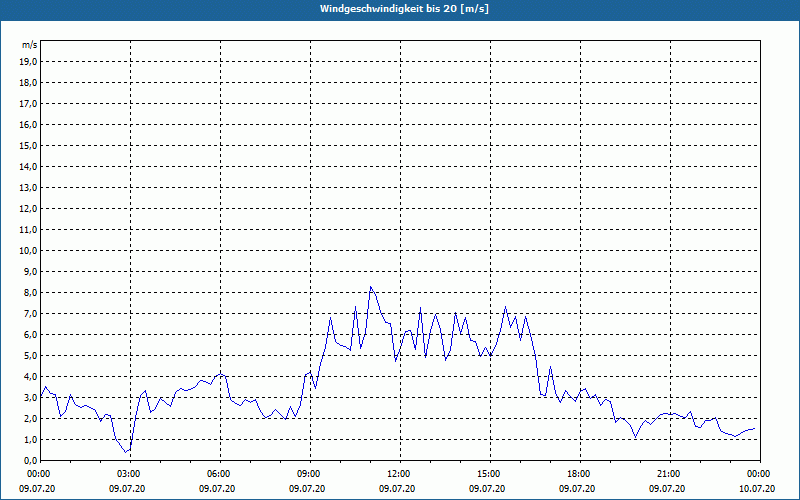Screen dimensions: 800x500
Task: Click the '3,0' y-axis label
Action: 30,397
